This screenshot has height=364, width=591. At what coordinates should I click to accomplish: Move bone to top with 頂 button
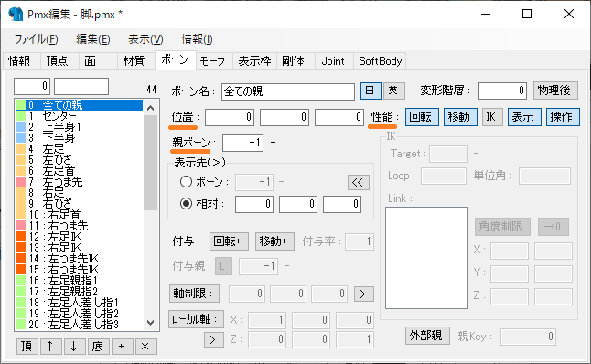tap(27, 347)
